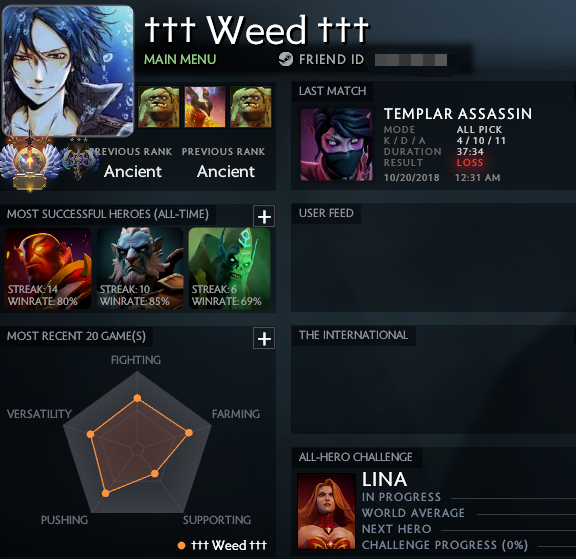Click the Lina All-Hero Challenge portrait
The image size is (576, 559).
point(326,511)
